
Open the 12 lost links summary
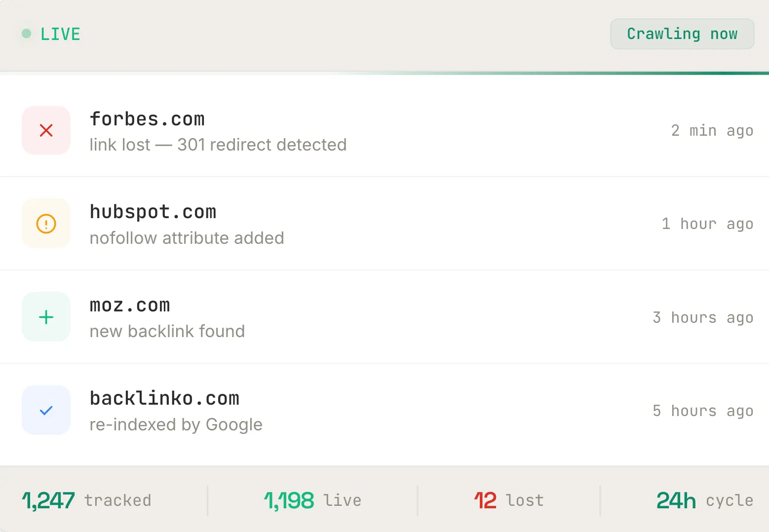point(508,500)
